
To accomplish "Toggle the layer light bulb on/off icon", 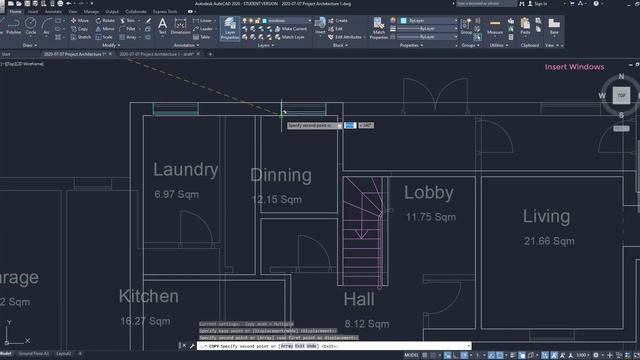I will [244, 20].
